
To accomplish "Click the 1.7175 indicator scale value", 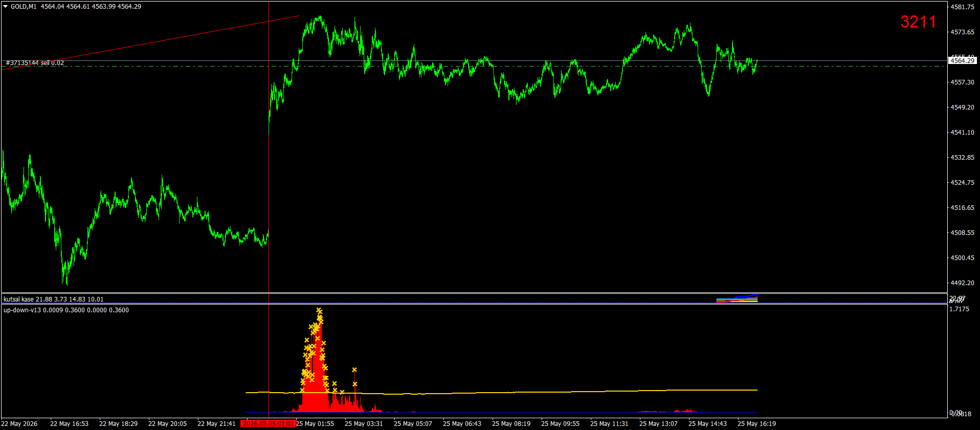I will (959, 309).
